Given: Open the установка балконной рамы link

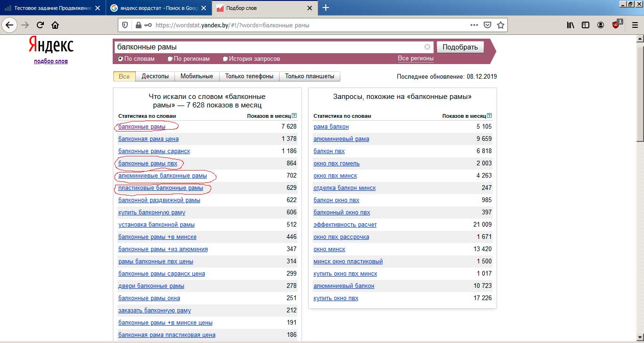Looking at the screenshot, I should 157,225.
